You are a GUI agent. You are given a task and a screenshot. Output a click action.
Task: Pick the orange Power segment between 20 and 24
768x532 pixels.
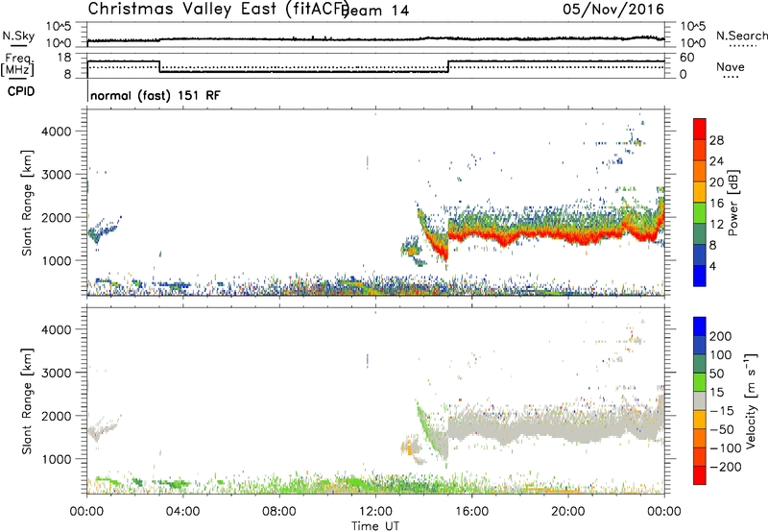(700, 171)
